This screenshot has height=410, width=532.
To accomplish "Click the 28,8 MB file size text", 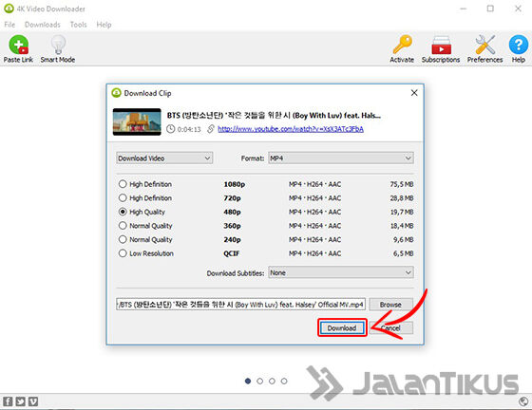I will click(402, 198).
